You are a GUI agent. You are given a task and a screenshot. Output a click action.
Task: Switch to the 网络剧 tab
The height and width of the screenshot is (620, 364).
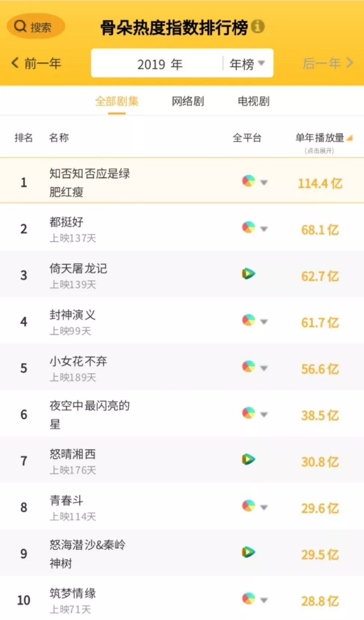(188, 101)
